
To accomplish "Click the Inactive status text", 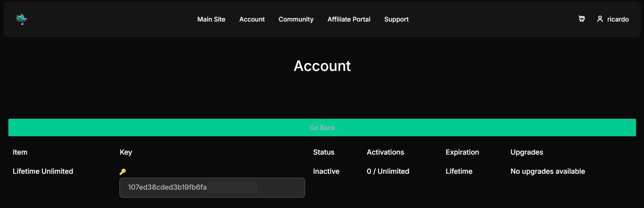I will tap(326, 171).
